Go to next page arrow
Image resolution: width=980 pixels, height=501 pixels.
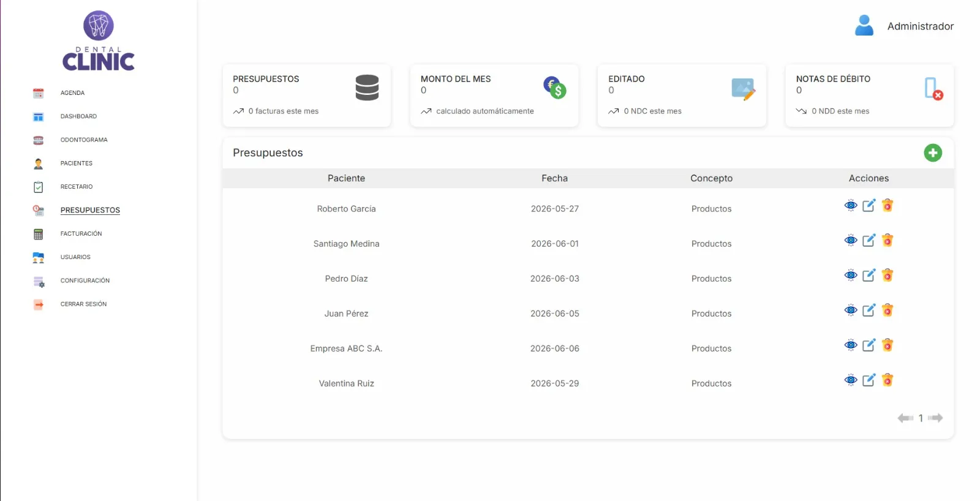[935, 418]
